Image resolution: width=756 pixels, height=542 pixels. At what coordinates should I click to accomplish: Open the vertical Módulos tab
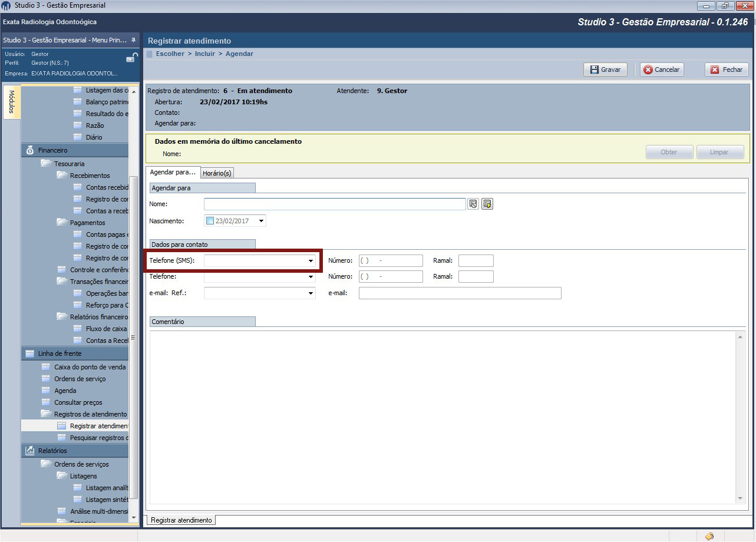(x=12, y=103)
